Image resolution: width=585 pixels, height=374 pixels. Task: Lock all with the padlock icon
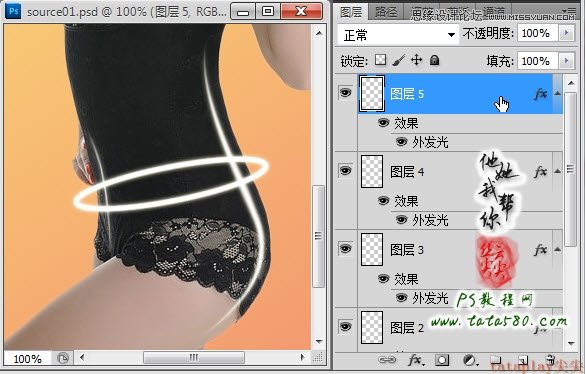(435, 60)
